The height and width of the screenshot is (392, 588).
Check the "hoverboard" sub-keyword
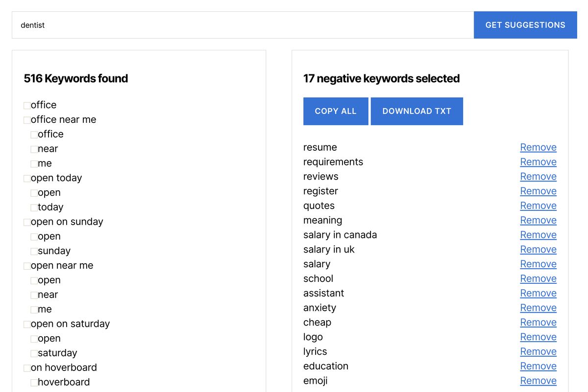click(x=33, y=382)
